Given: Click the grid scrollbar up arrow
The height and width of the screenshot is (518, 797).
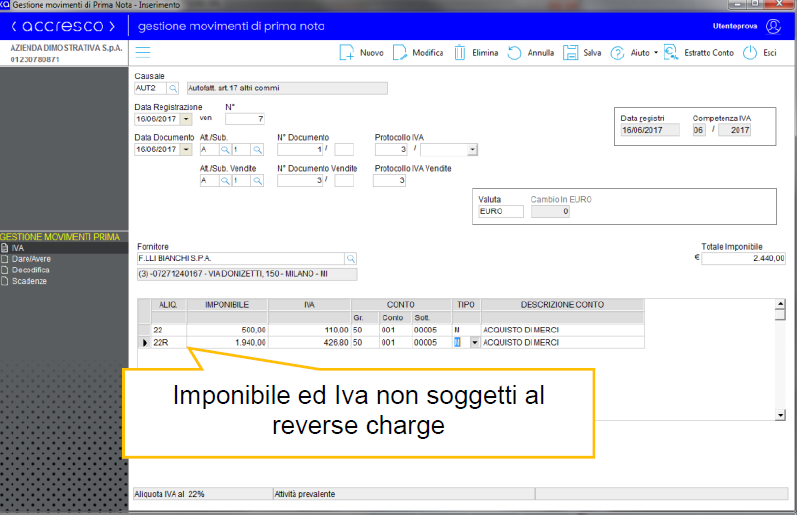Looking at the screenshot, I should click(780, 304).
